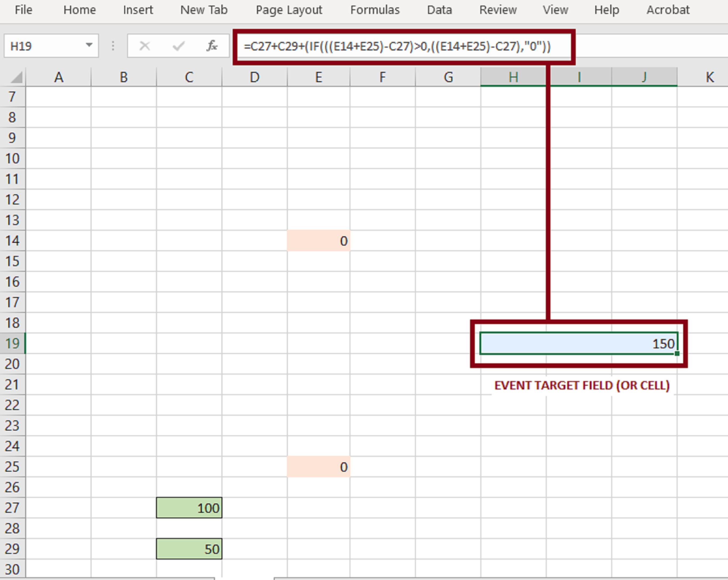Switch to the Formulas ribbon tab

375,10
